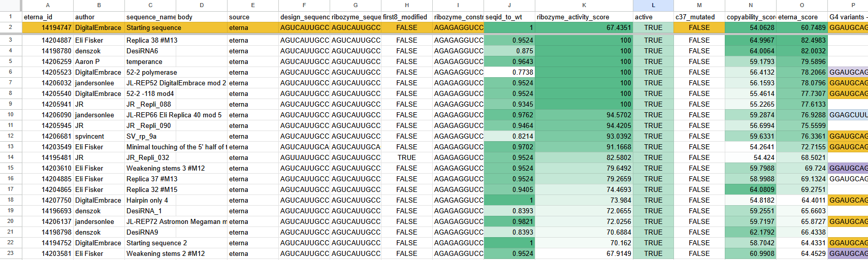Select row 10 header number
The height and width of the screenshot is (260, 868).
click(x=11, y=115)
